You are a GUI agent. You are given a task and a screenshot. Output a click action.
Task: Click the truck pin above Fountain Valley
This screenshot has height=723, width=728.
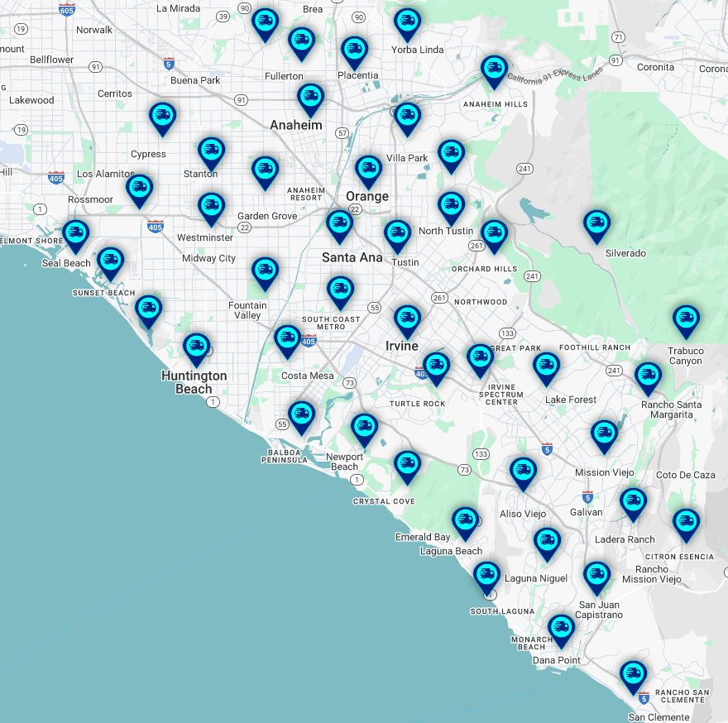pos(265,271)
